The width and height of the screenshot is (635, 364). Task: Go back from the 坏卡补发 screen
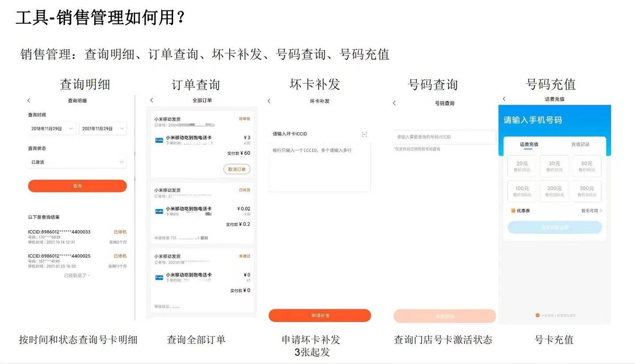(x=269, y=101)
